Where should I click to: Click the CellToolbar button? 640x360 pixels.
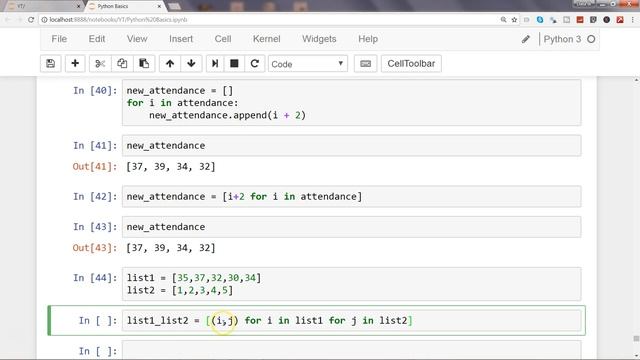point(411,64)
